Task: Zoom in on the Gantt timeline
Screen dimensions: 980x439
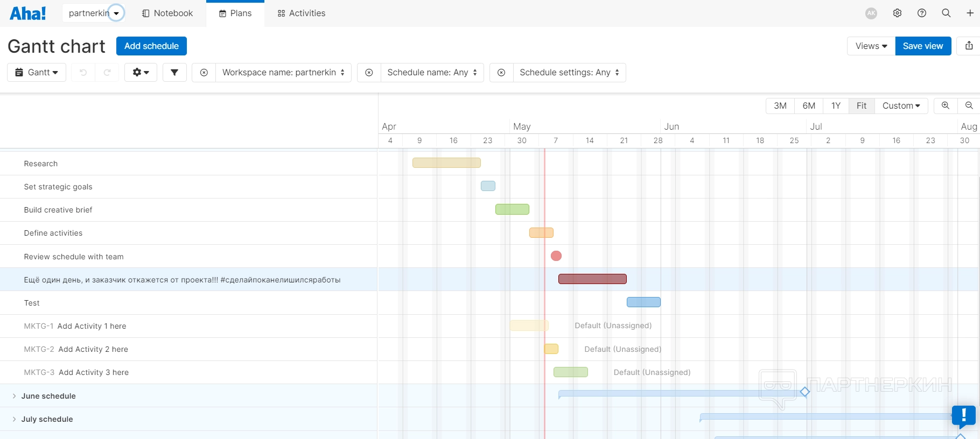Action: [945, 105]
